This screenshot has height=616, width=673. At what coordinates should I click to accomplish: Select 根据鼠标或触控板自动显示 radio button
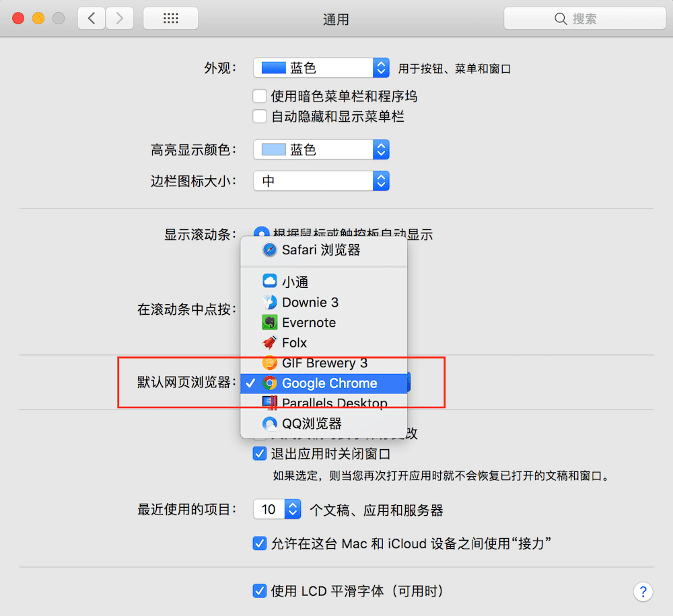click(261, 232)
